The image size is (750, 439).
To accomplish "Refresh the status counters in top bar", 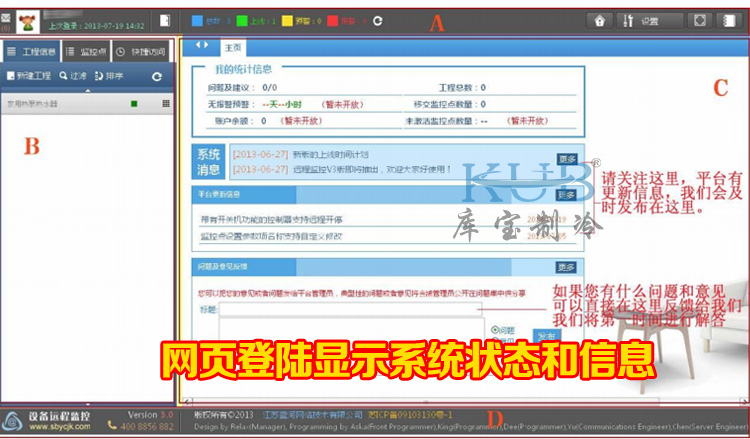I will click(378, 21).
